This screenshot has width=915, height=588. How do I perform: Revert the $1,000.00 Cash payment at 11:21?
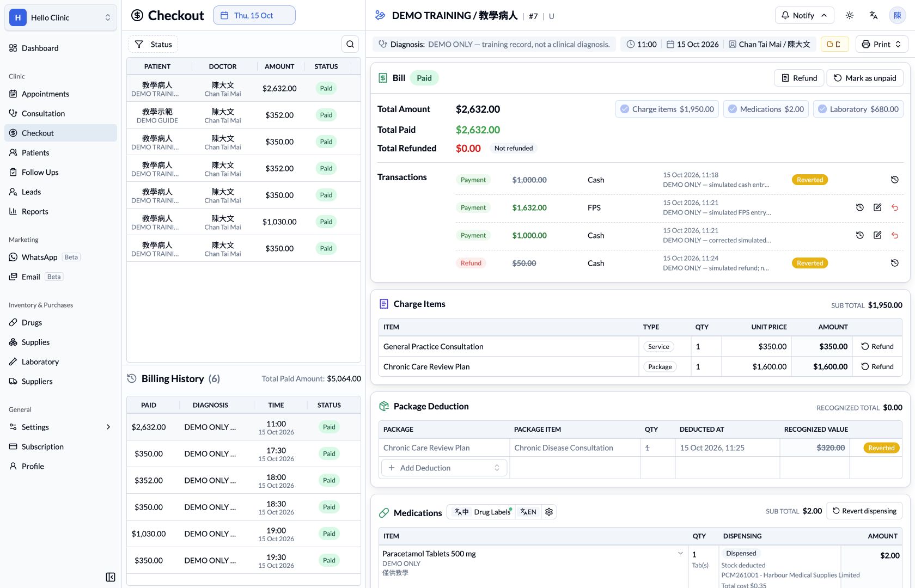895,235
